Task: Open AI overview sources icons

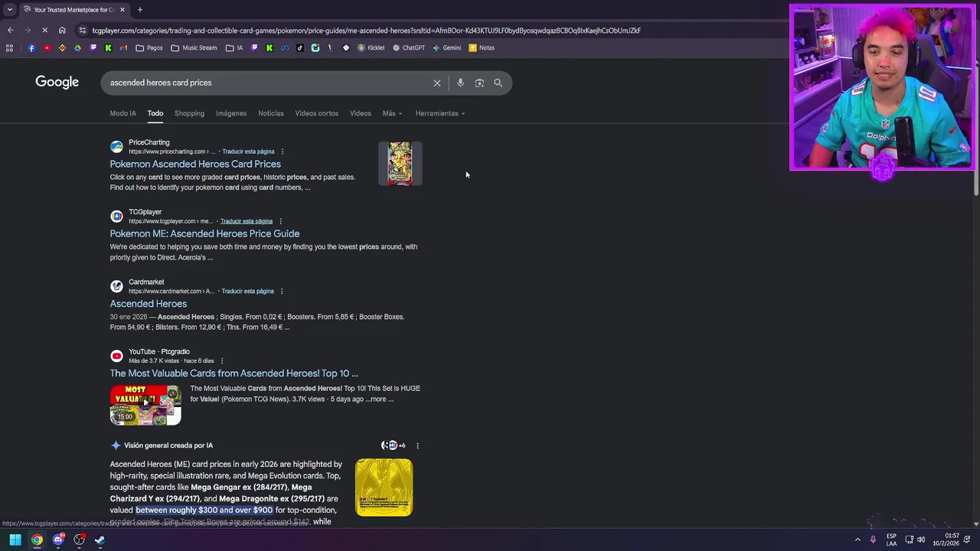Action: tap(394, 445)
